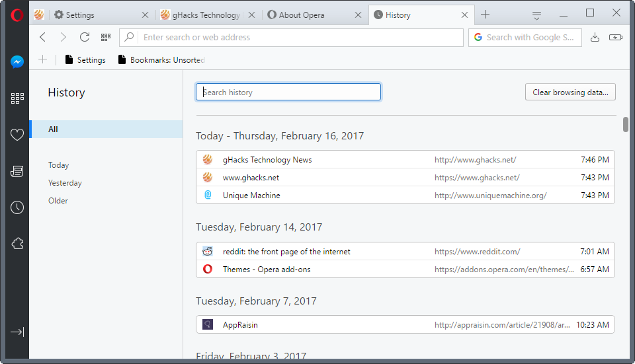Image resolution: width=635 pixels, height=364 pixels.
Task: Click the magnifier icon in address bar
Action: click(x=129, y=37)
